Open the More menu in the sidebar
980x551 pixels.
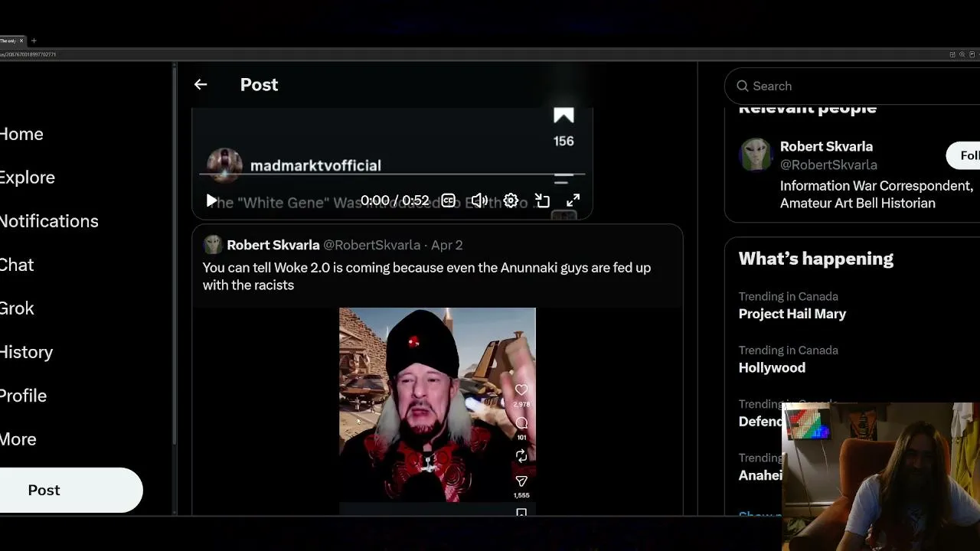[x=18, y=439]
